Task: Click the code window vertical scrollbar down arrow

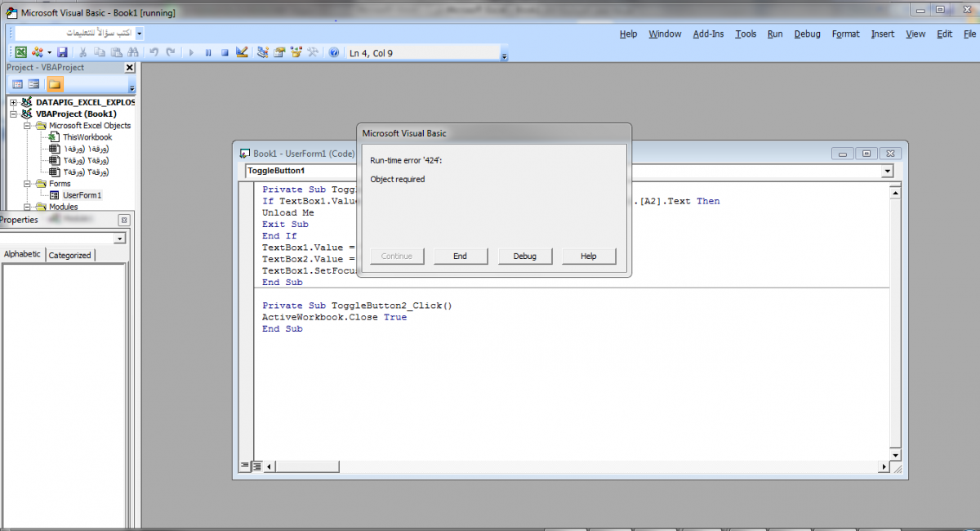Action: click(x=894, y=454)
